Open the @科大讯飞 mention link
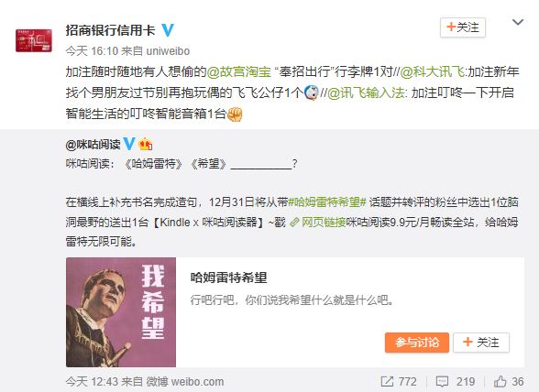 pyautogui.click(x=432, y=71)
